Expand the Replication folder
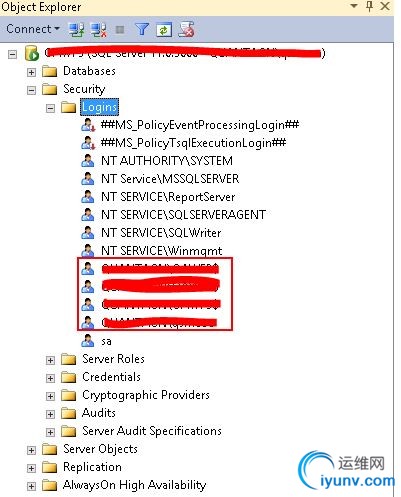This screenshot has width=401, height=497. pyautogui.click(x=31, y=468)
